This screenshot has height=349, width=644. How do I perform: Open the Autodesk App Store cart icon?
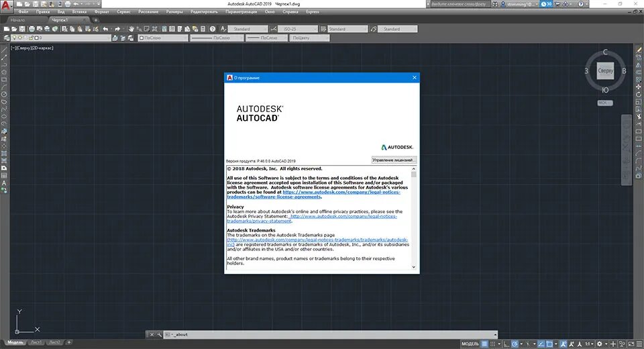pos(557,4)
